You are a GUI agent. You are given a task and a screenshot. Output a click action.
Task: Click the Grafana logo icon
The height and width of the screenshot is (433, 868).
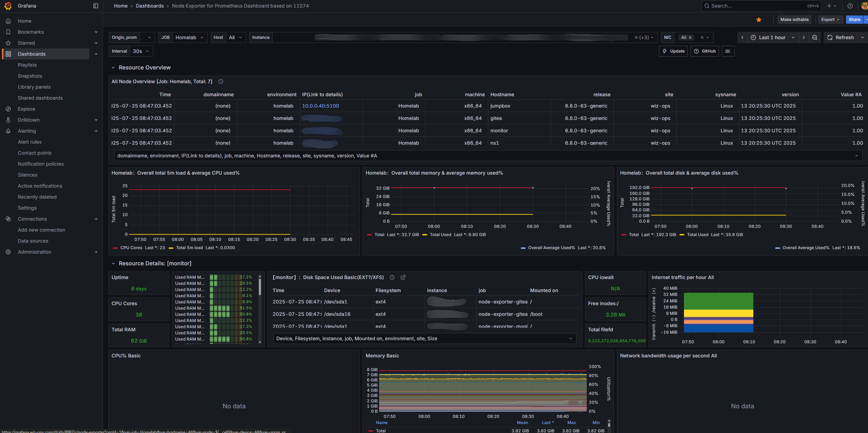click(x=8, y=6)
